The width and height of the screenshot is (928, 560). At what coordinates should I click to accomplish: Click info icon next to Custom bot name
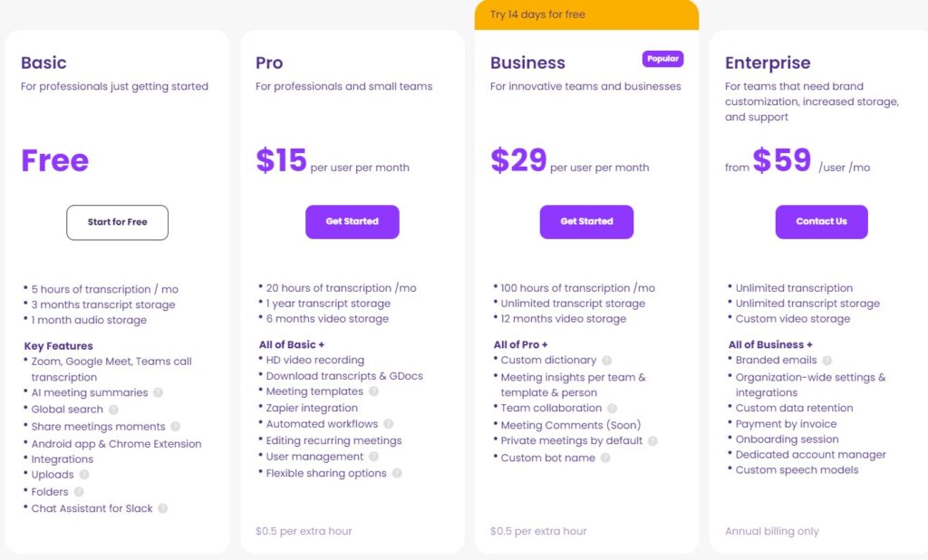(605, 459)
